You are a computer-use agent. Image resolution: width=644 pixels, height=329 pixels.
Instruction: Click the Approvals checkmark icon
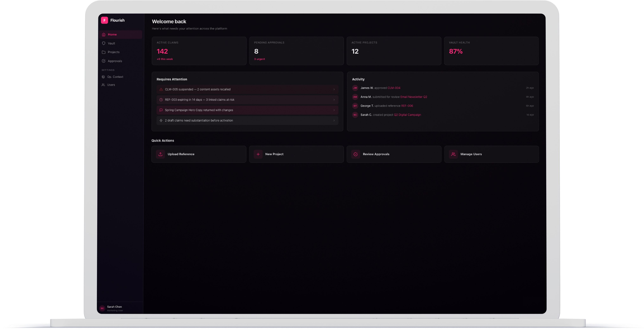coord(104,61)
